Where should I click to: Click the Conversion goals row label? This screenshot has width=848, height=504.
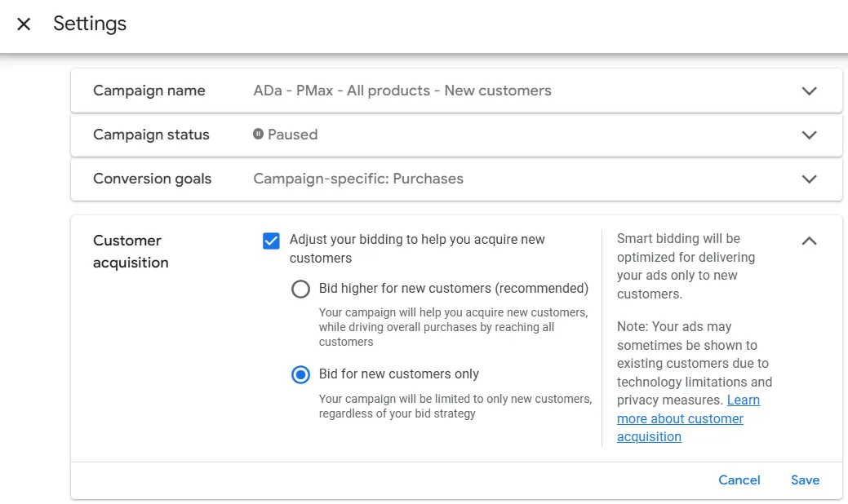[x=152, y=179]
